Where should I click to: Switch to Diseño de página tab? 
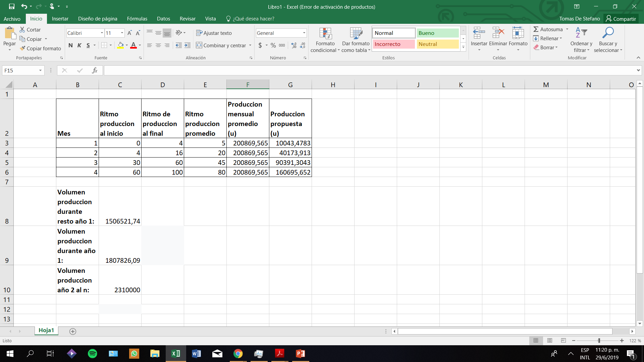click(98, 19)
